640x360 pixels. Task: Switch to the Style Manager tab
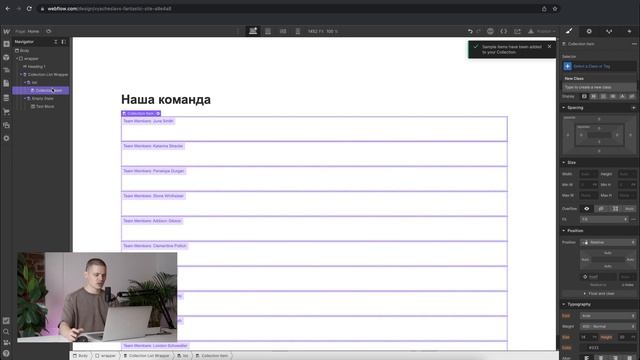click(x=609, y=31)
